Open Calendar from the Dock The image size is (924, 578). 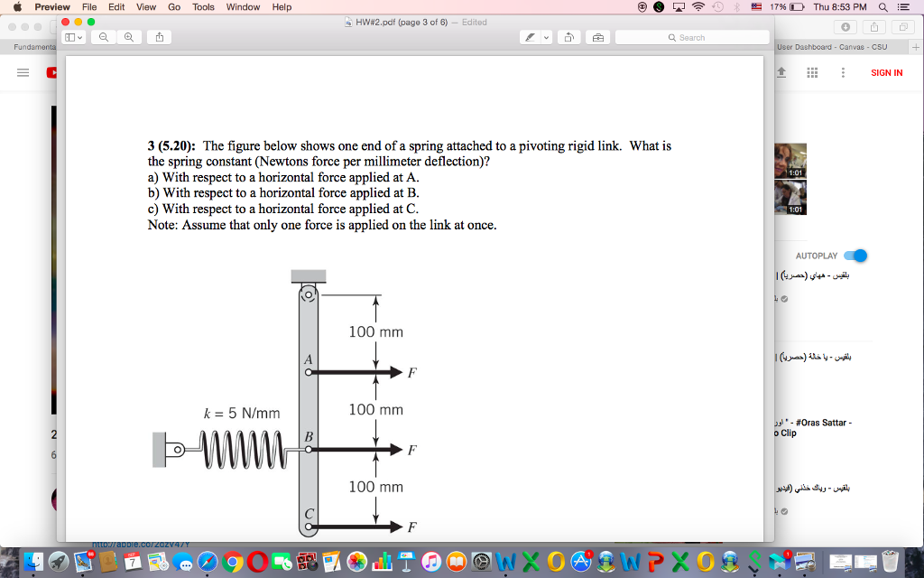click(132, 562)
